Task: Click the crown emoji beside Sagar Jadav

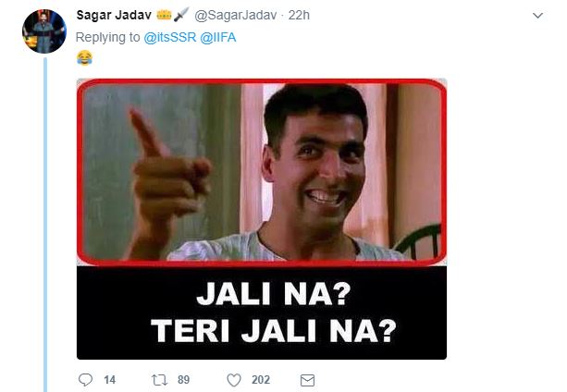Action: (x=164, y=15)
